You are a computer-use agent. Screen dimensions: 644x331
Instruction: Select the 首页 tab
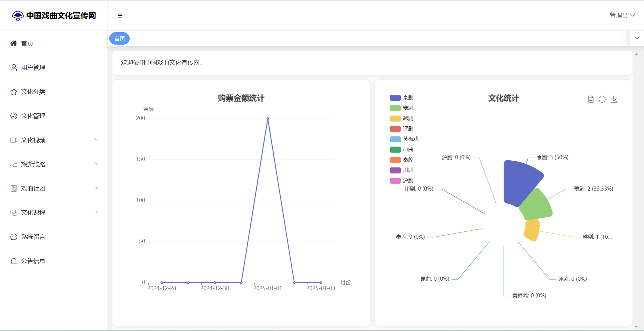pos(120,39)
